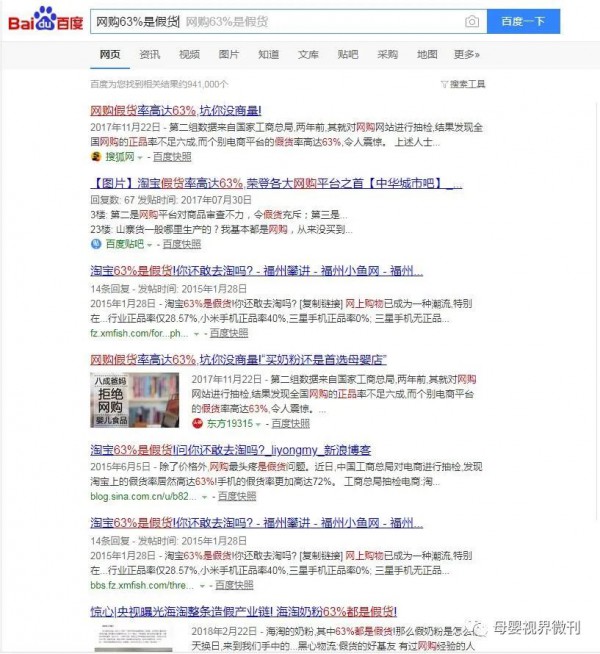Click the 东方19315 source icon
Screen dimensions: 600x654
(197, 423)
